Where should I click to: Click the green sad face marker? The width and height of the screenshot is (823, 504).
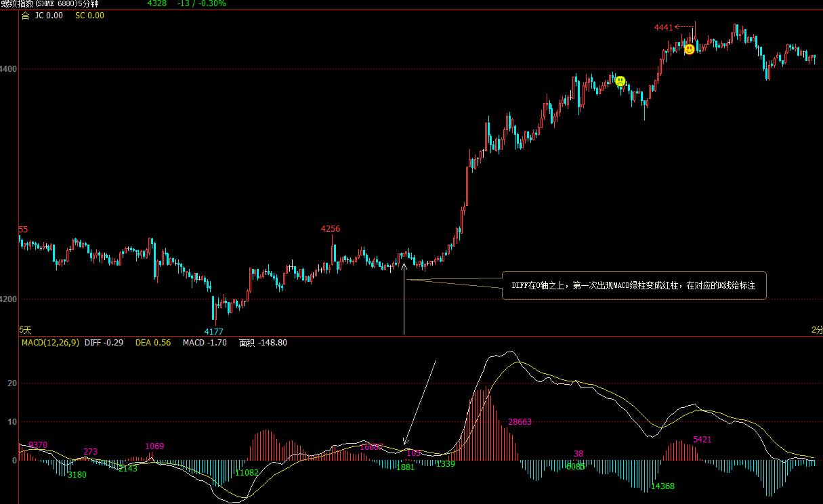pos(620,81)
